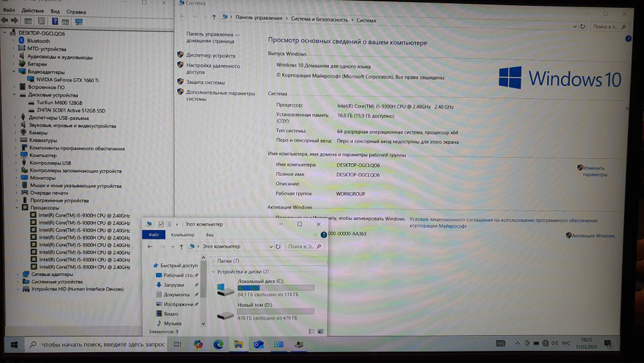Switch Explorer to details view icon
644x363 pixels.
click(312, 331)
